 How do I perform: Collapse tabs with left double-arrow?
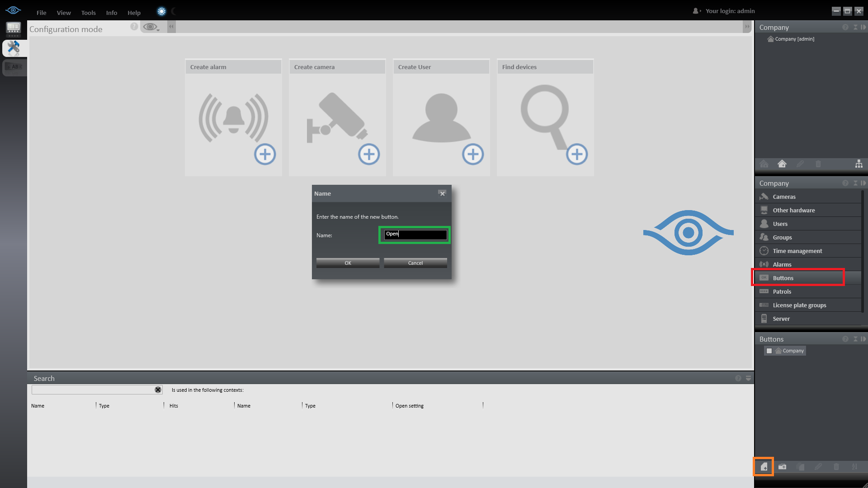(171, 27)
